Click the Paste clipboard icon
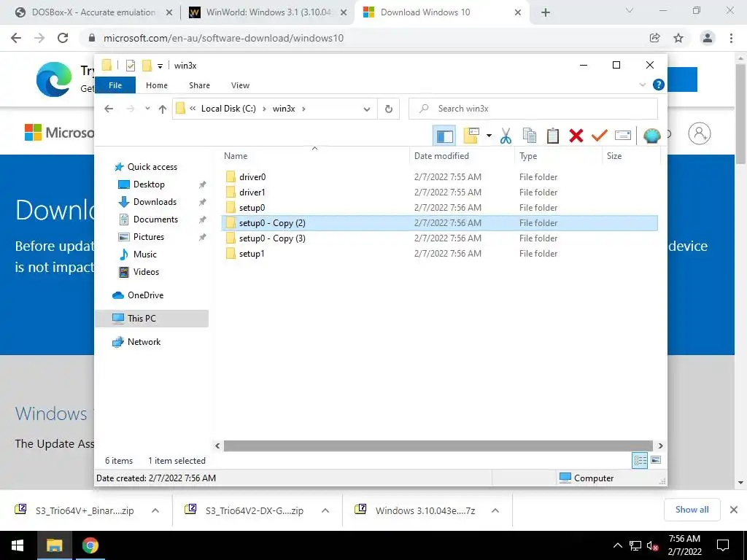747x560 pixels. [553, 136]
